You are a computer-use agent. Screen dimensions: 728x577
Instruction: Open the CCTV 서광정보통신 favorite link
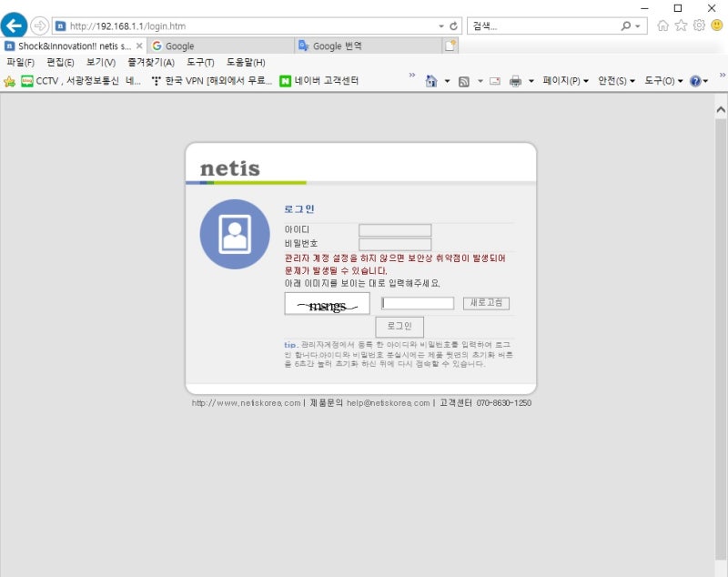(x=81, y=81)
